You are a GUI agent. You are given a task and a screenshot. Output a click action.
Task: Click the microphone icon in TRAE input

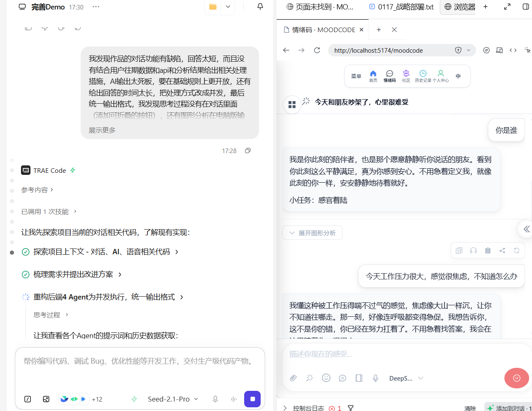tap(215, 399)
